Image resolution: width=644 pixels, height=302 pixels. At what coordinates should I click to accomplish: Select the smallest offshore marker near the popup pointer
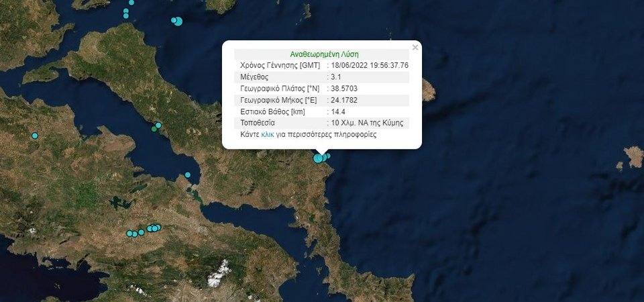tap(328, 155)
